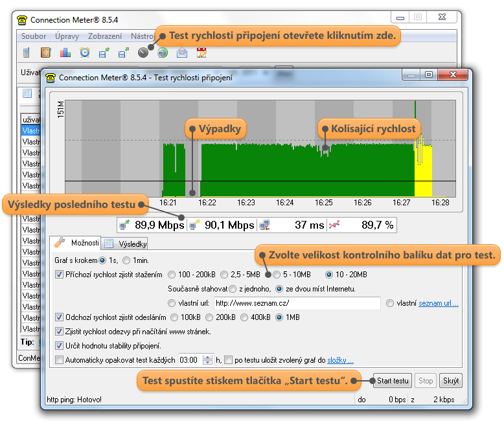Open the Soubor menu

click(x=34, y=36)
